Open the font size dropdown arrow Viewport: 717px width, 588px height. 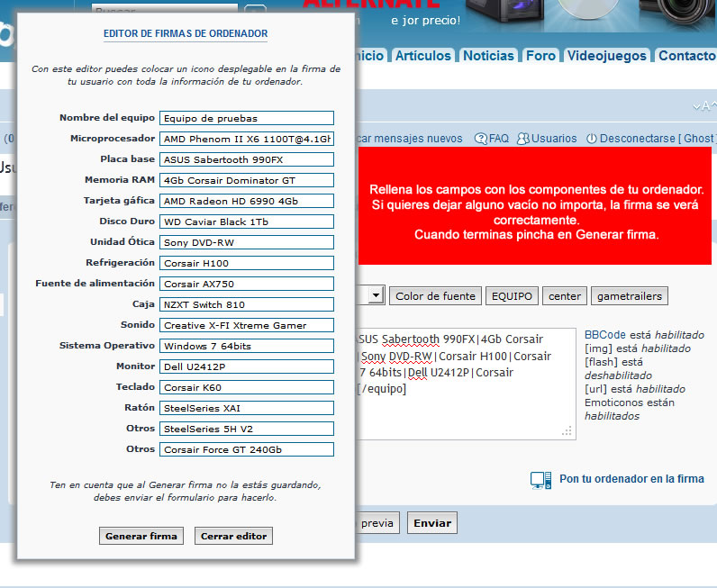tap(376, 295)
